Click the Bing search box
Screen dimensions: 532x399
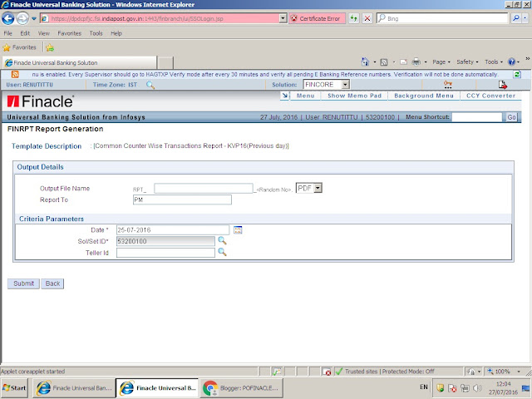442,18
